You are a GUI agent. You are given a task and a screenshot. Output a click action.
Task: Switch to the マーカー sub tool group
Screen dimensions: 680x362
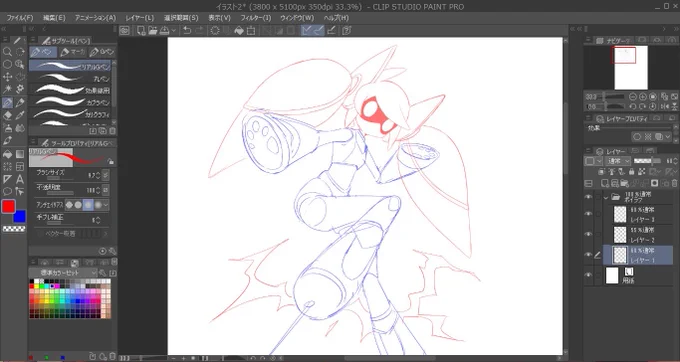click(72, 52)
